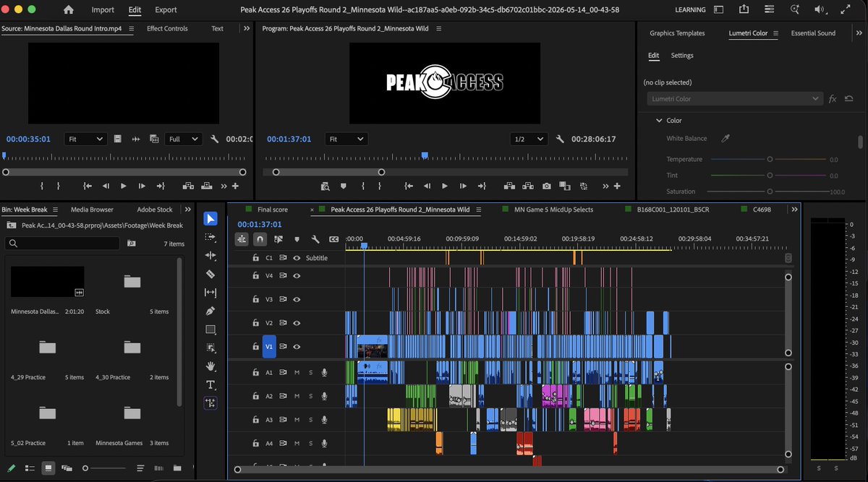The height and width of the screenshot is (482, 868).
Task: Export frame with the camera icon
Action: coord(546,186)
